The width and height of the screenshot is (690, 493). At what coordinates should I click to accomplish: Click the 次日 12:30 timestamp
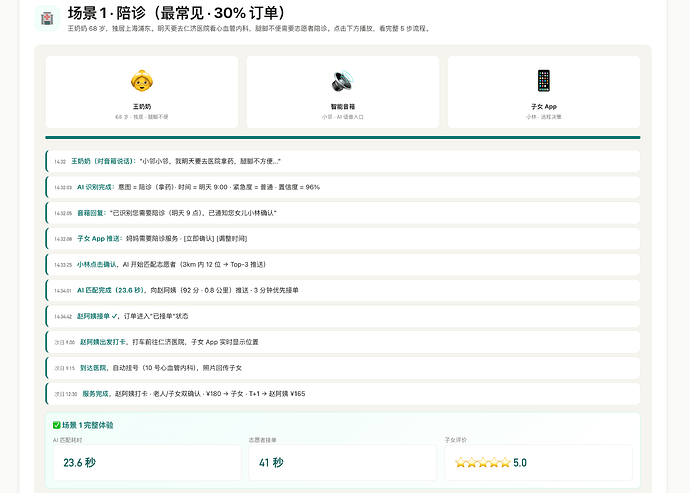pyautogui.click(x=66, y=394)
